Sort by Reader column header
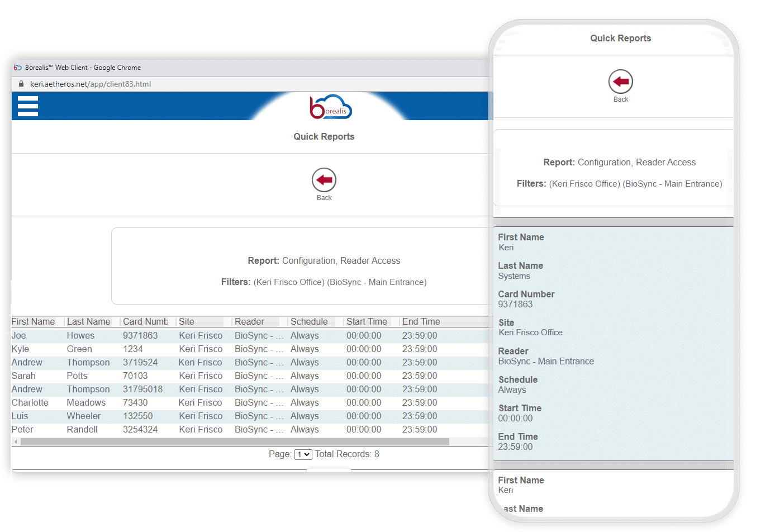This screenshot has height=532, width=770. point(249,322)
